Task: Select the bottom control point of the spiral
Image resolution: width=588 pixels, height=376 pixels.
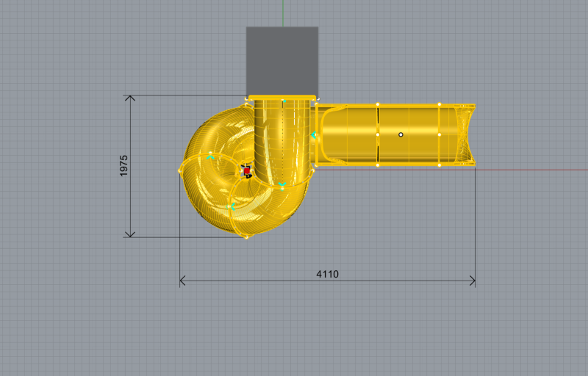Action: [x=246, y=236]
